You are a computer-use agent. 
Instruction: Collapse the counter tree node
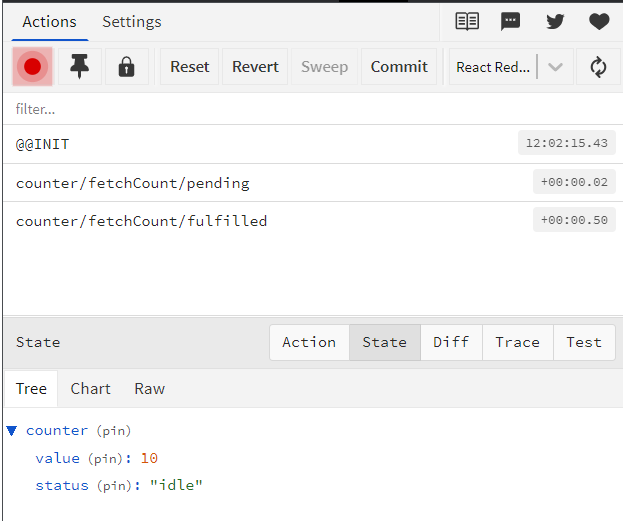coord(12,431)
